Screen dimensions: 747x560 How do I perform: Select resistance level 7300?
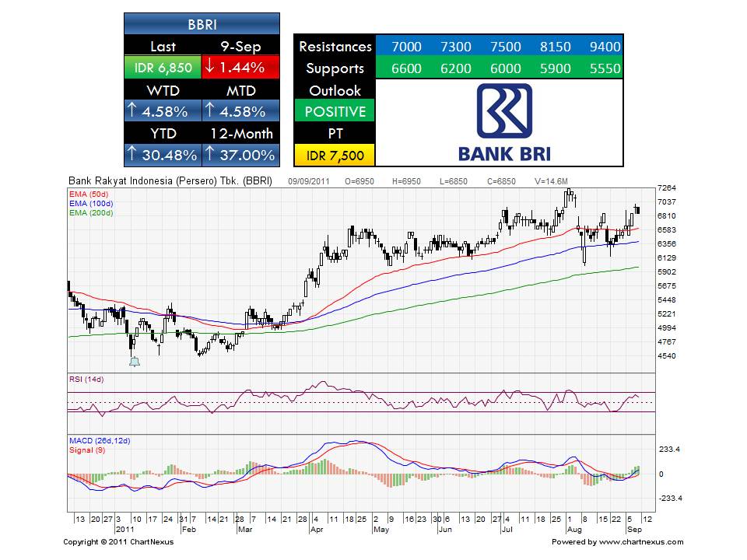tap(456, 47)
